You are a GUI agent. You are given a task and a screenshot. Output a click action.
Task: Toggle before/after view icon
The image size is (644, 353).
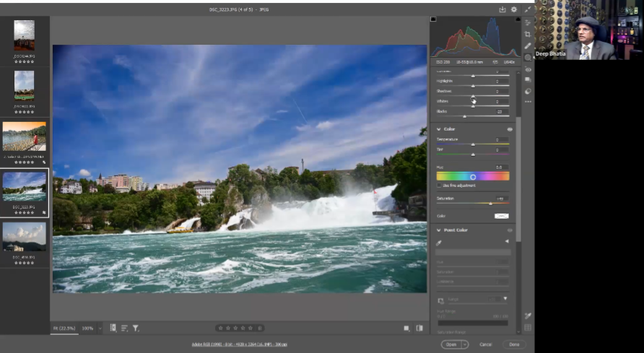419,328
